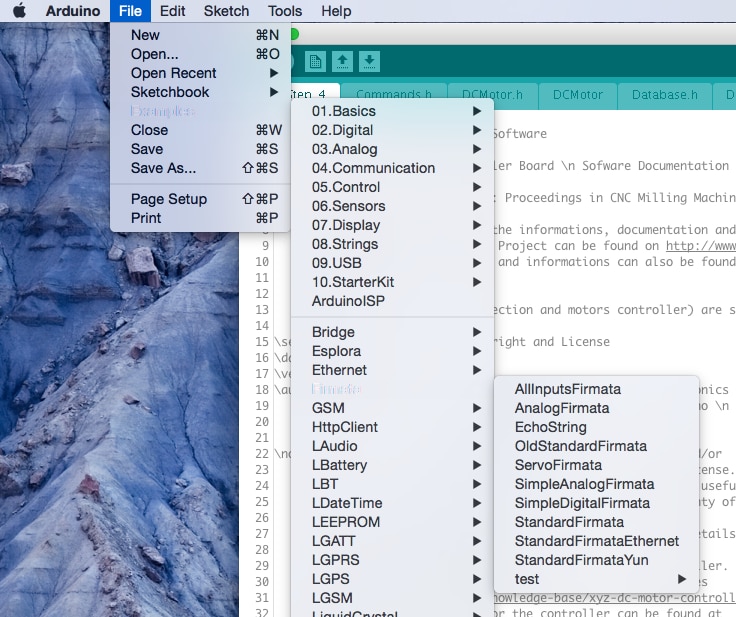Click the Open sketch up-arrow icon
The image size is (736, 617).
342,62
